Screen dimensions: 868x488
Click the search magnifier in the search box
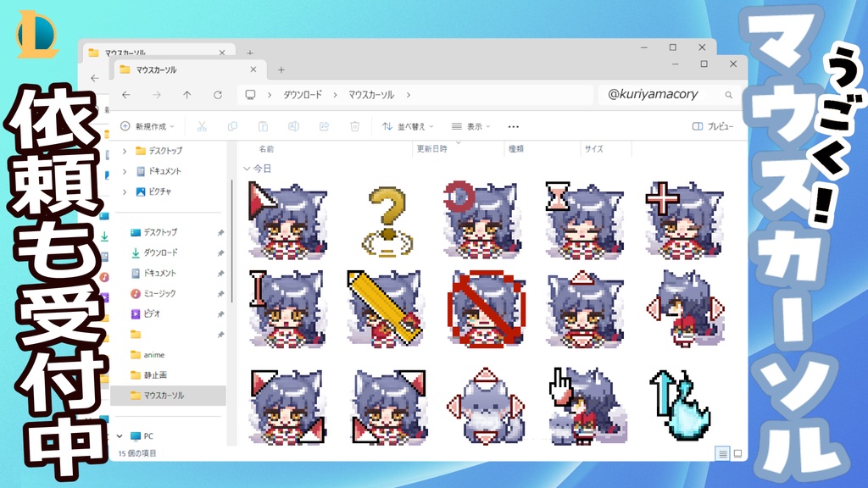727,96
